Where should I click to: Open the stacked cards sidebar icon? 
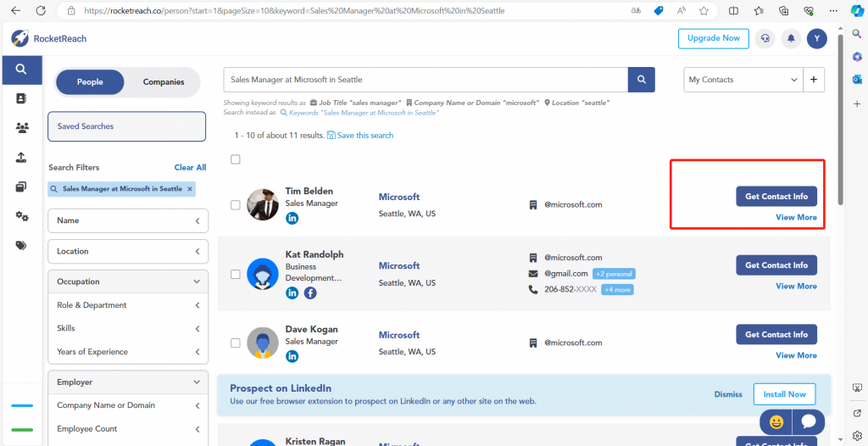21,187
